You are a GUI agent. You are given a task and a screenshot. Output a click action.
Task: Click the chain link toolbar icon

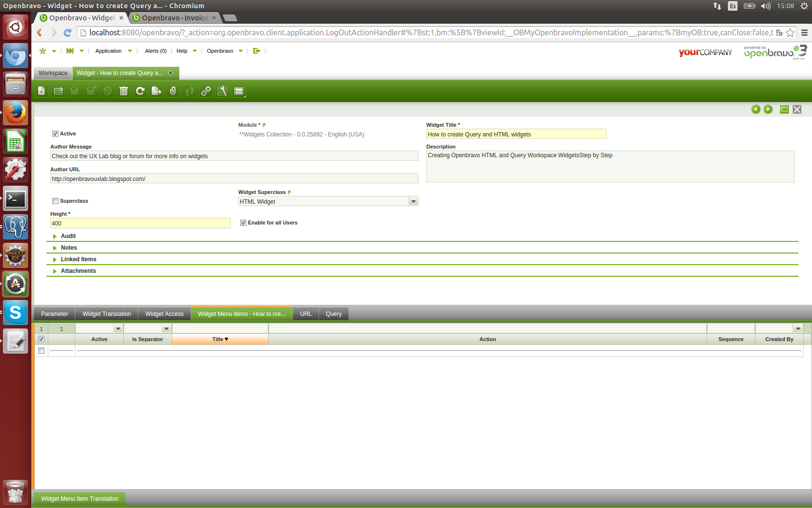click(x=206, y=91)
